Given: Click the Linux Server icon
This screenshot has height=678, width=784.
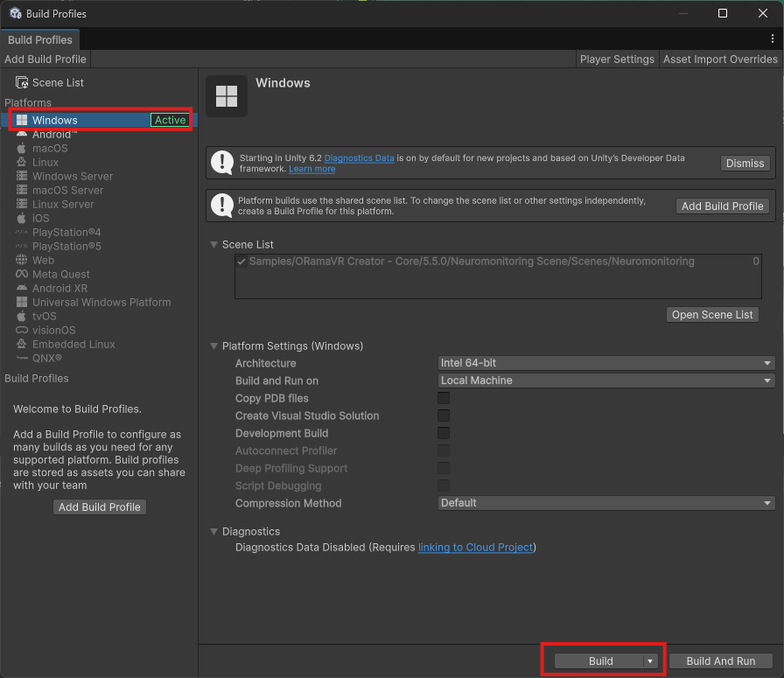Looking at the screenshot, I should 22,204.
